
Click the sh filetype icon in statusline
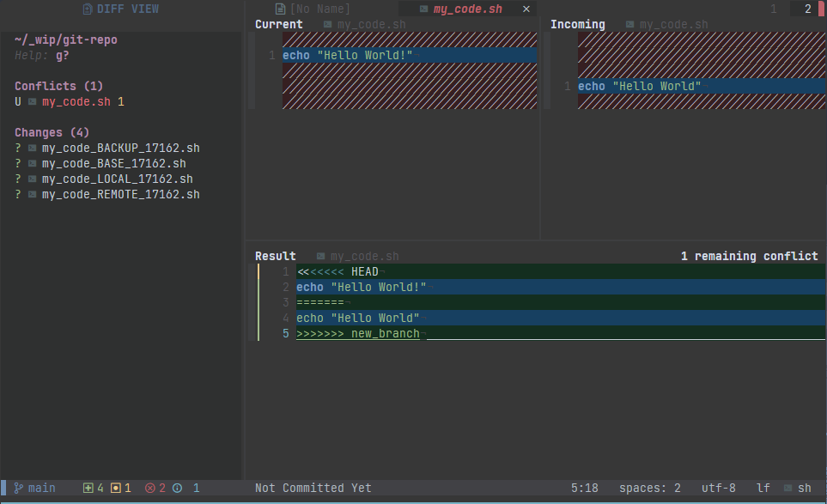788,489
